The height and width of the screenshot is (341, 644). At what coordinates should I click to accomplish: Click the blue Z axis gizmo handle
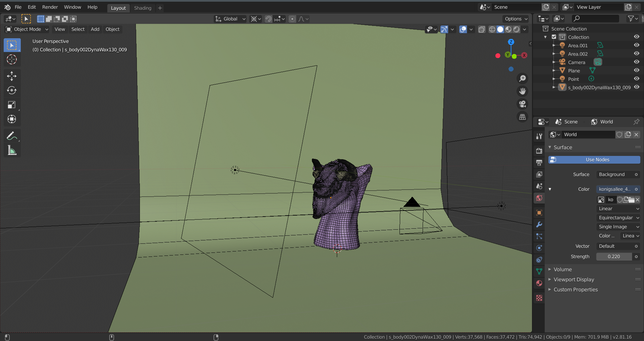[511, 42]
